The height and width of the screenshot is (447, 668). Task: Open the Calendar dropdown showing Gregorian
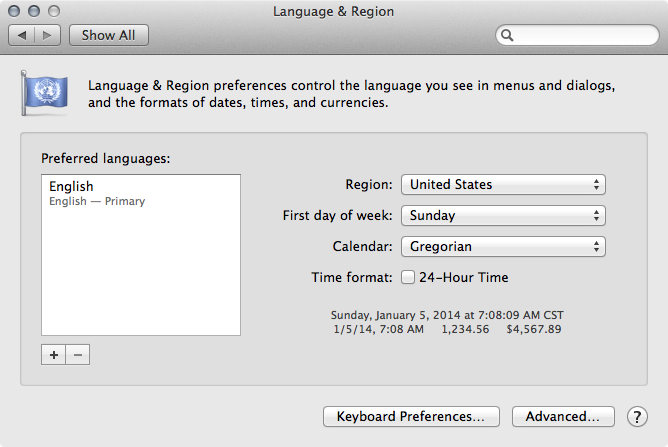click(x=503, y=246)
